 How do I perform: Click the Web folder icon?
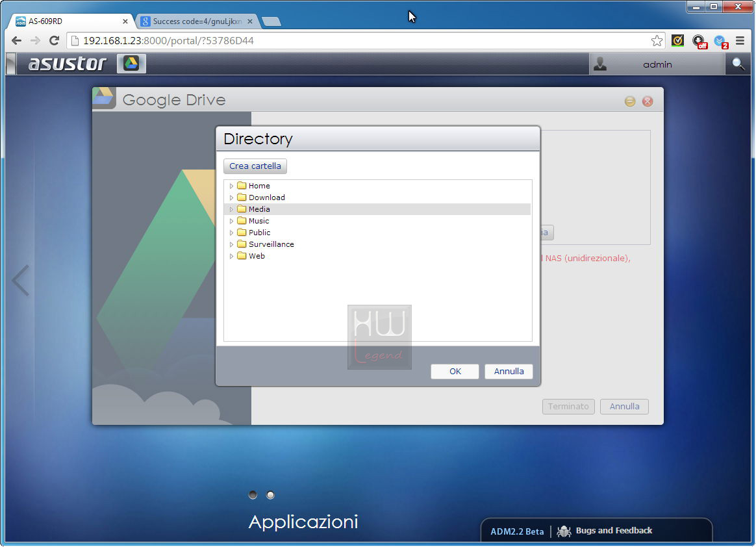coord(242,256)
